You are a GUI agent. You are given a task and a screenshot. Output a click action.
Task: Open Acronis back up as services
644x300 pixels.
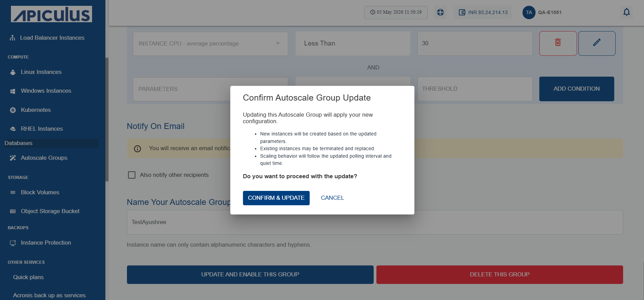click(x=49, y=296)
